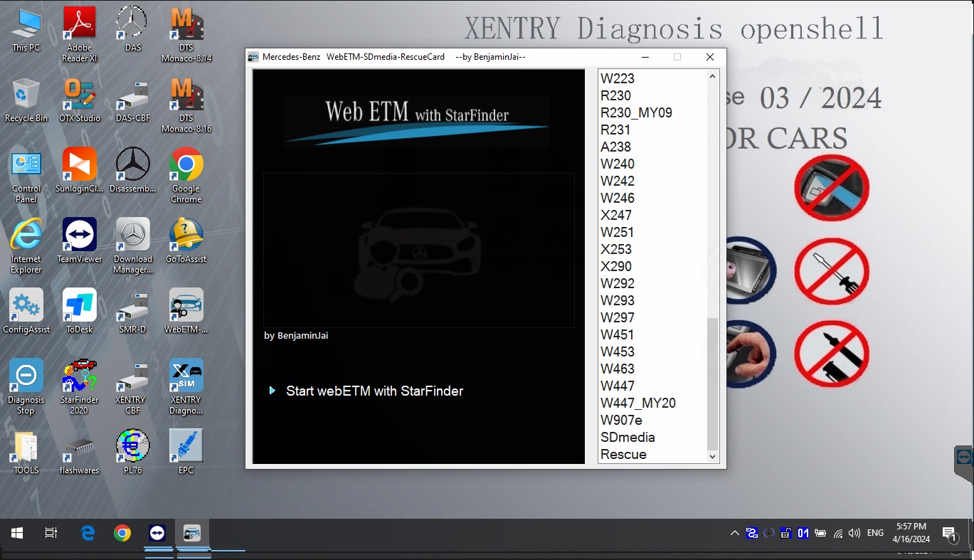974x560 pixels.
Task: Open the ConfigAssist shortcut
Action: (26, 311)
